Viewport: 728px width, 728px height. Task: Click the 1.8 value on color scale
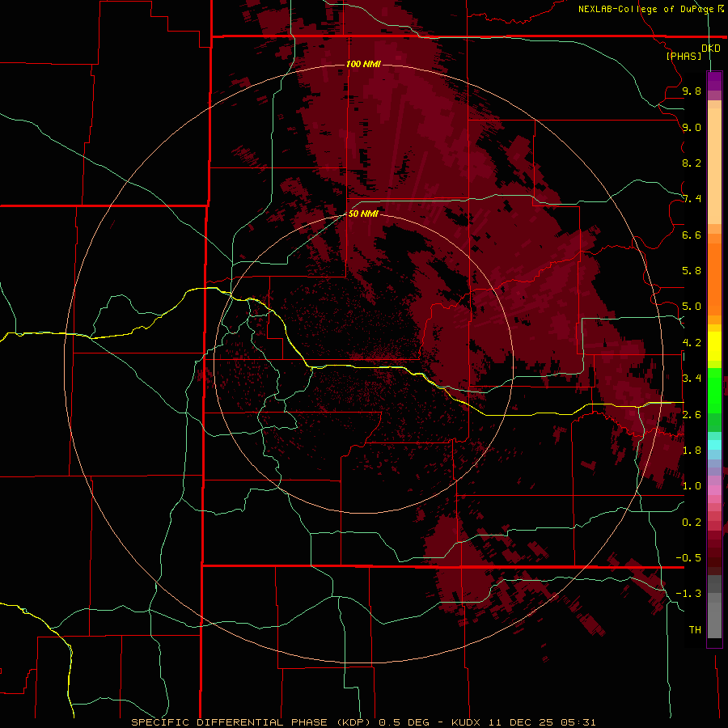[692, 451]
